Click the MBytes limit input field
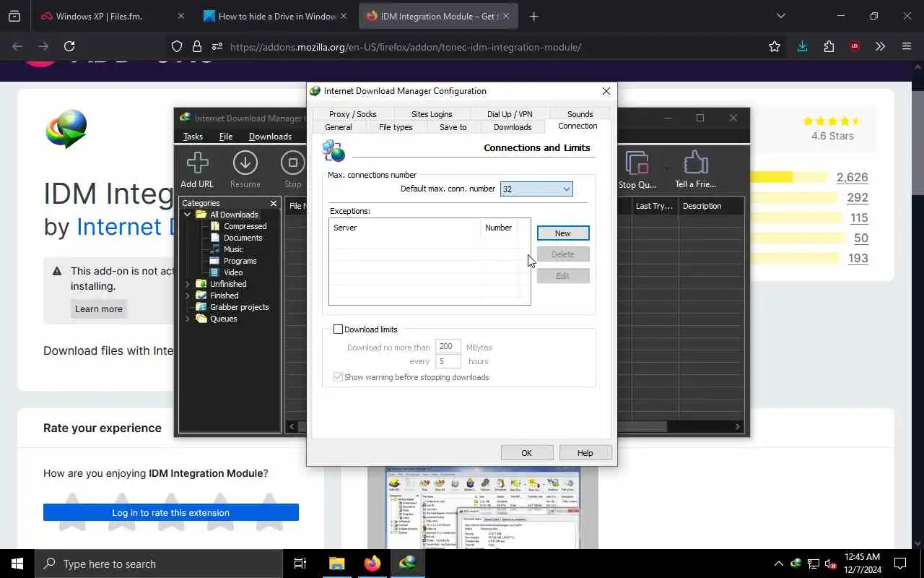Image resolution: width=924 pixels, height=578 pixels. (448, 347)
